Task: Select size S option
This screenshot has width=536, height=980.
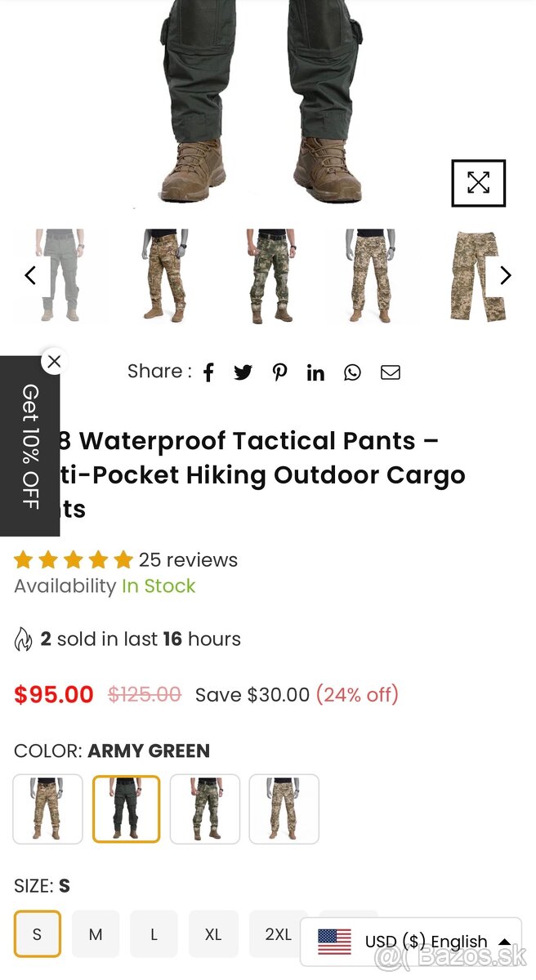Action: coord(37,933)
